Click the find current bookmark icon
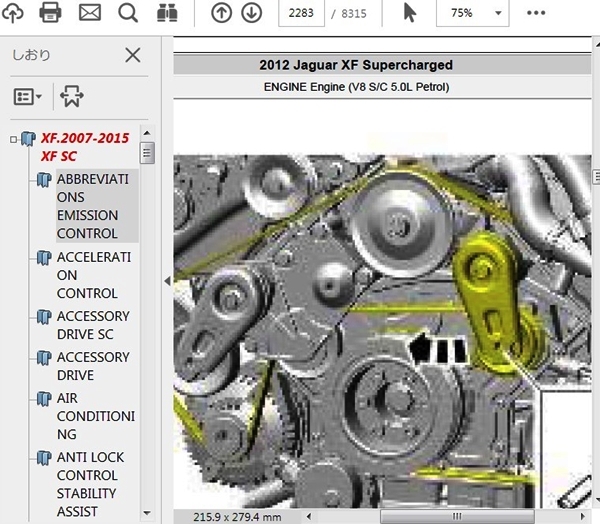 pyautogui.click(x=72, y=96)
